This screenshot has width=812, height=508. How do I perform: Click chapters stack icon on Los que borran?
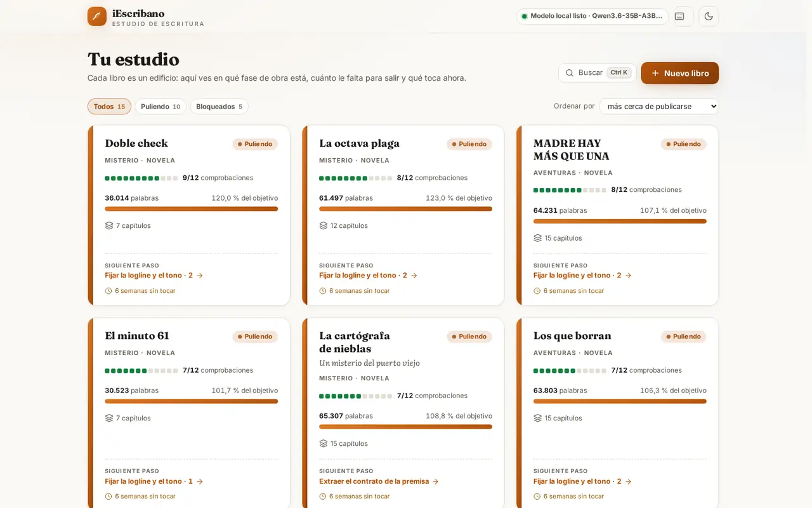538,418
